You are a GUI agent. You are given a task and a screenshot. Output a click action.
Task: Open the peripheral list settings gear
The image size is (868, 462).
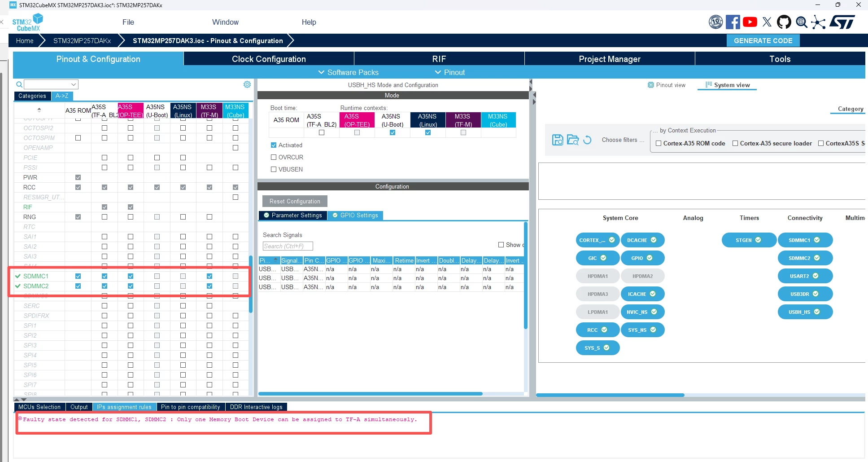click(x=247, y=84)
